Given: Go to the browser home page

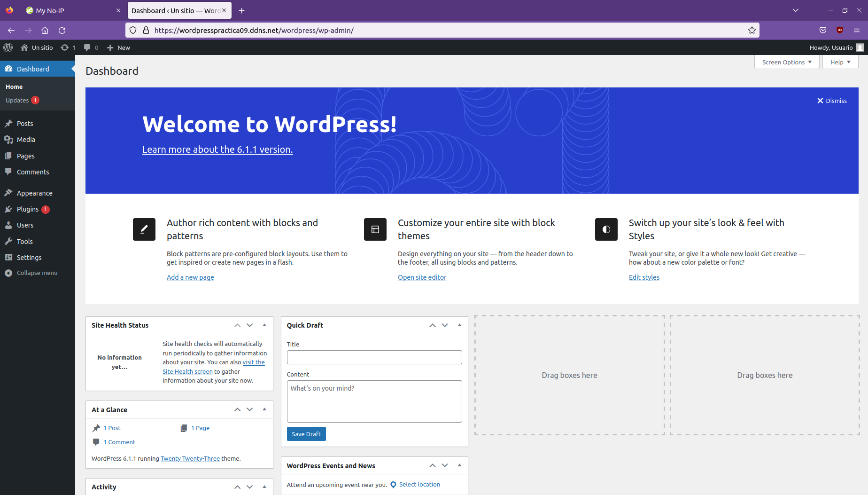Looking at the screenshot, I should 45,30.
